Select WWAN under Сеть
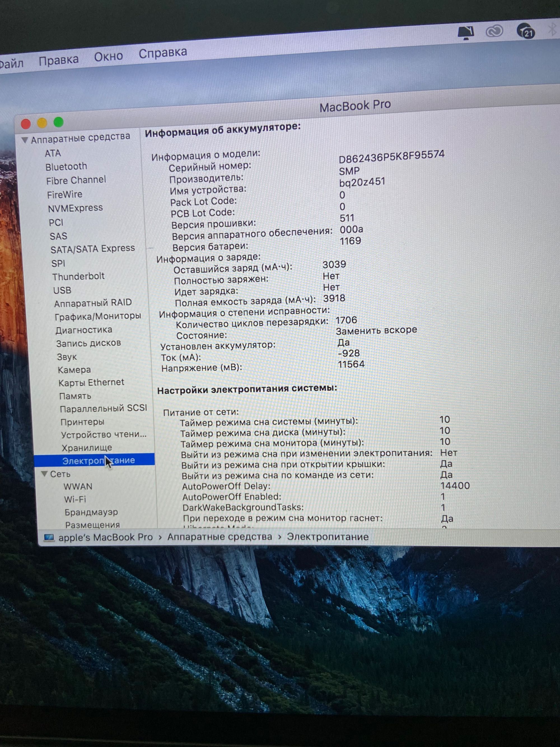Viewport: 560px width, 747px height. 78,487
